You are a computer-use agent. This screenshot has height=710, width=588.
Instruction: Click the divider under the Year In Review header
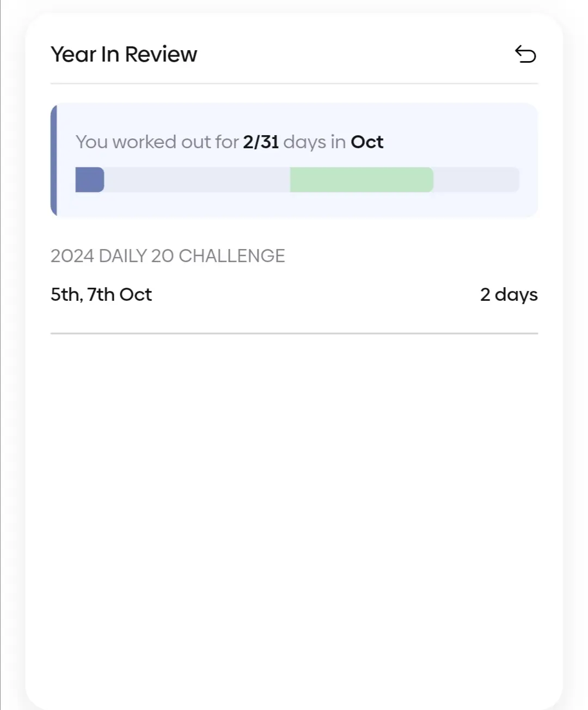pyautogui.click(x=294, y=83)
